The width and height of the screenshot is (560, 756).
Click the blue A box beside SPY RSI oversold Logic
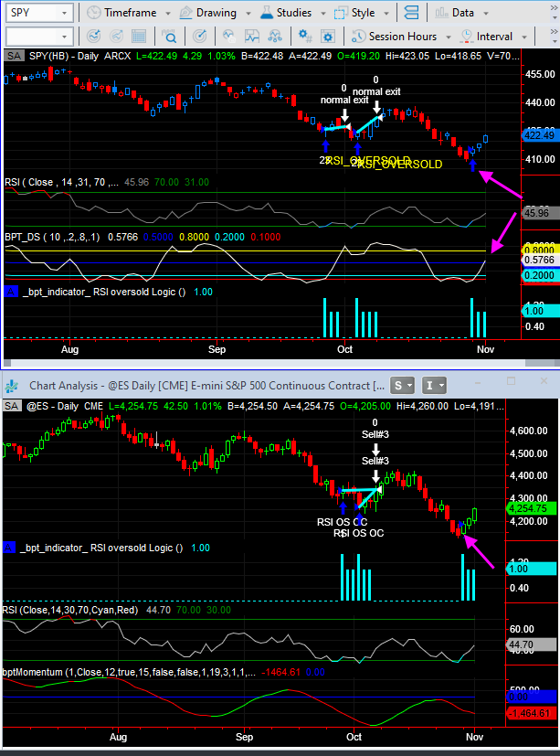coord(11,292)
